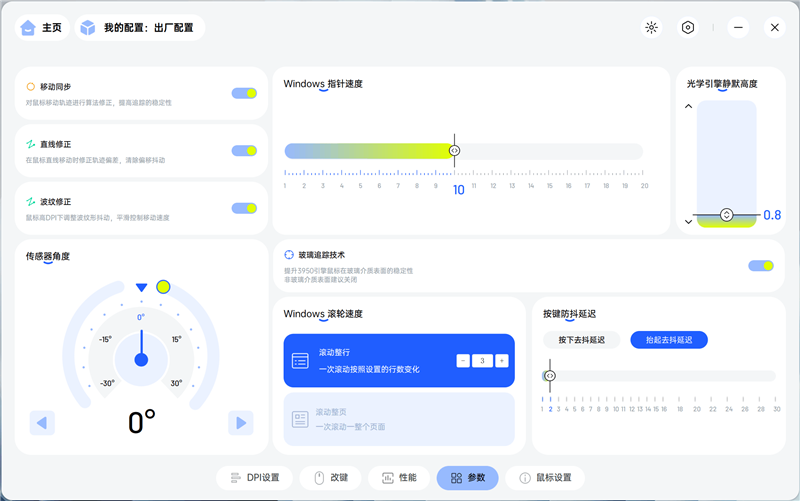Screen dimensions: 800x501
Task: Toggle 玻璃追踪技术 glass tracking switch
Action: (761, 265)
